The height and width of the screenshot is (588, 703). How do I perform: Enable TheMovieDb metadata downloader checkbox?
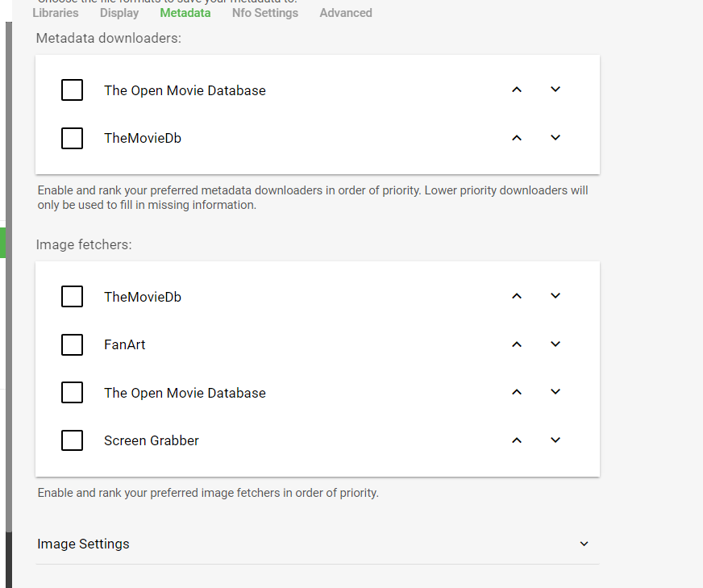(x=73, y=138)
